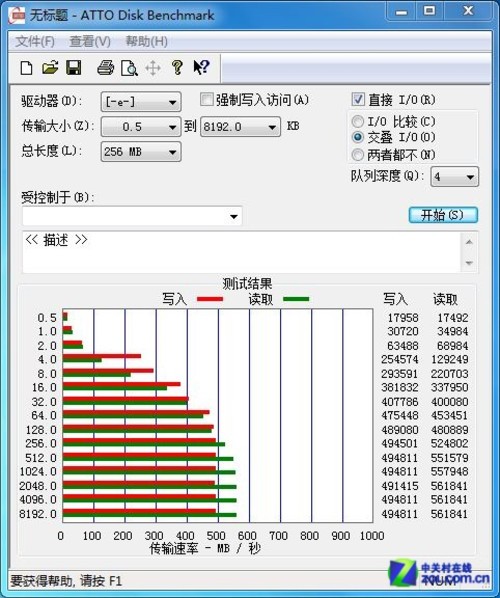The height and width of the screenshot is (598, 500).
Task: Click the context help arrow icon
Action: [x=201, y=67]
